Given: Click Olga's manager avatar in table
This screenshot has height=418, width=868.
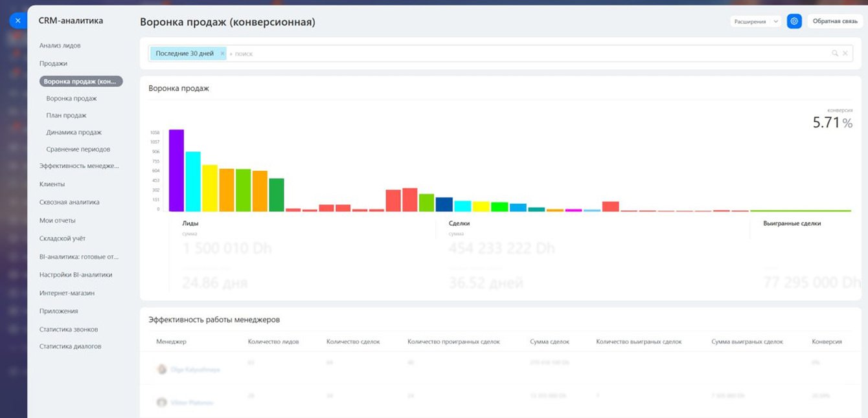Looking at the screenshot, I should point(162,369).
